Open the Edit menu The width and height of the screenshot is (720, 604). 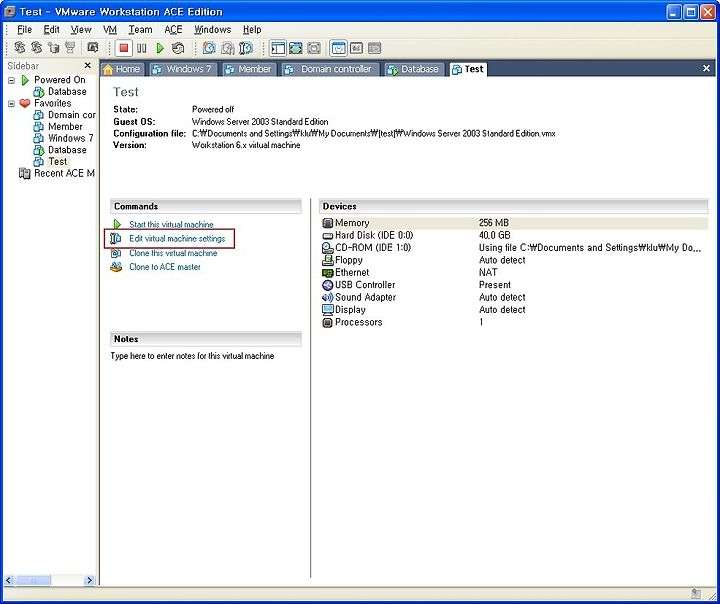pyautogui.click(x=51, y=30)
